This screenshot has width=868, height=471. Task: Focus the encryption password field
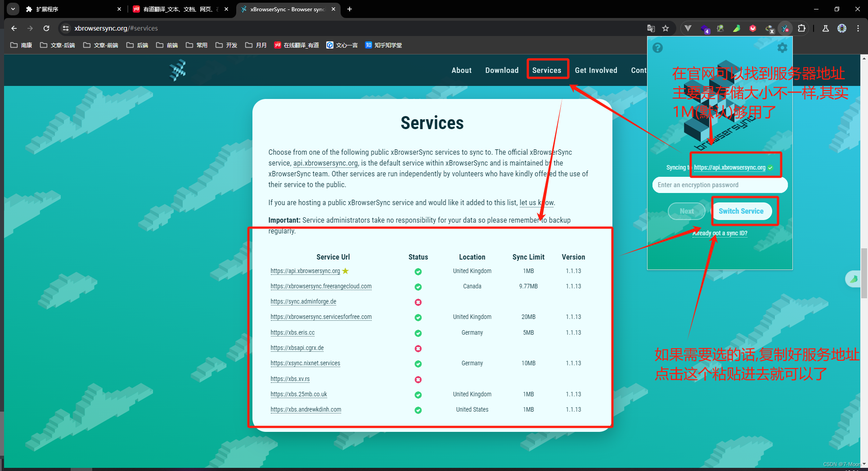click(720, 185)
